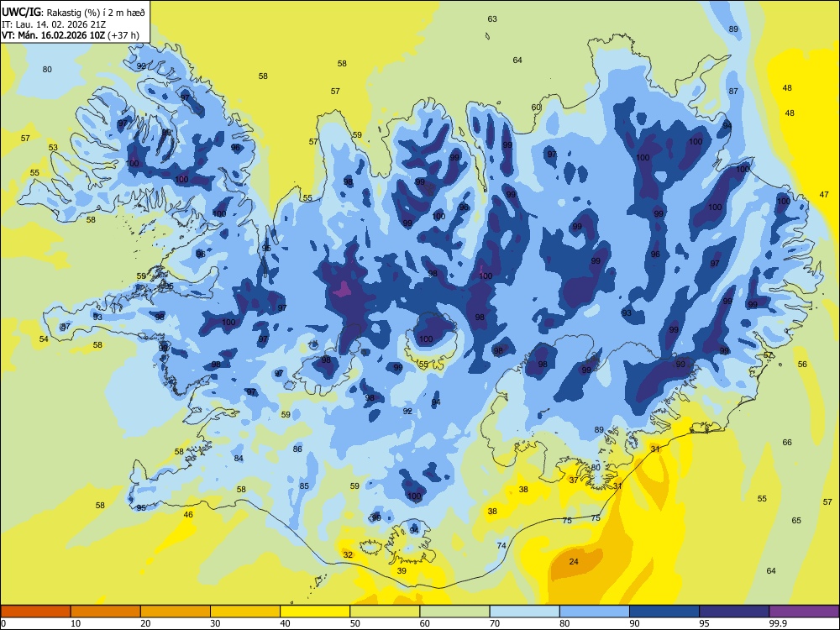This screenshot has height=630, width=840.
Task: Click the 70–80 light blue legend swatch
Action: coord(524,612)
